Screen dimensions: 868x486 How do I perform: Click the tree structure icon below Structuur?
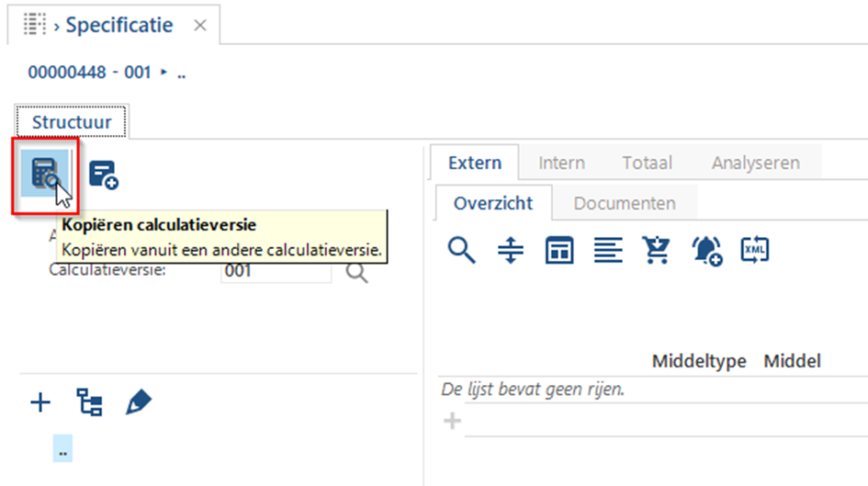(x=89, y=401)
